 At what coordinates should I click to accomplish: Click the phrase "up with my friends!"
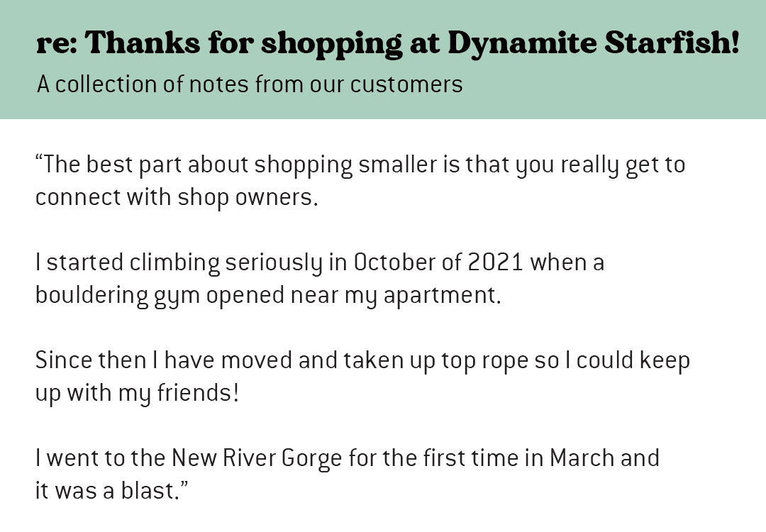point(137,393)
